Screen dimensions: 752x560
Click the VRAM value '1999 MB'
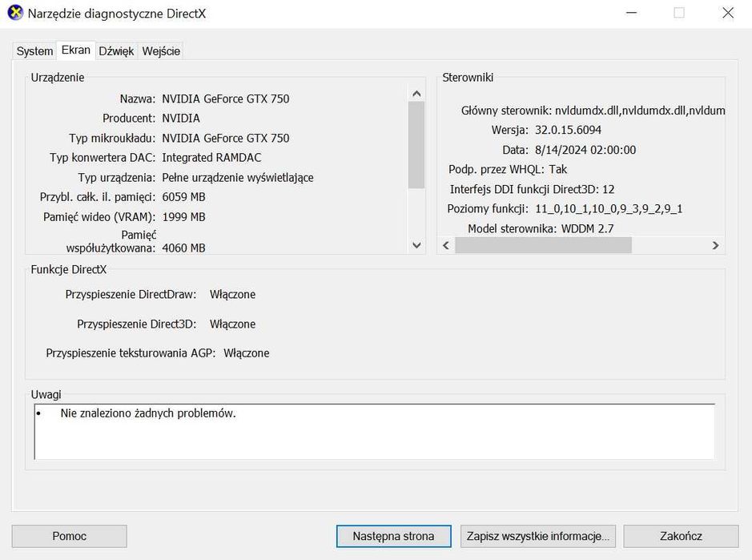(x=183, y=217)
